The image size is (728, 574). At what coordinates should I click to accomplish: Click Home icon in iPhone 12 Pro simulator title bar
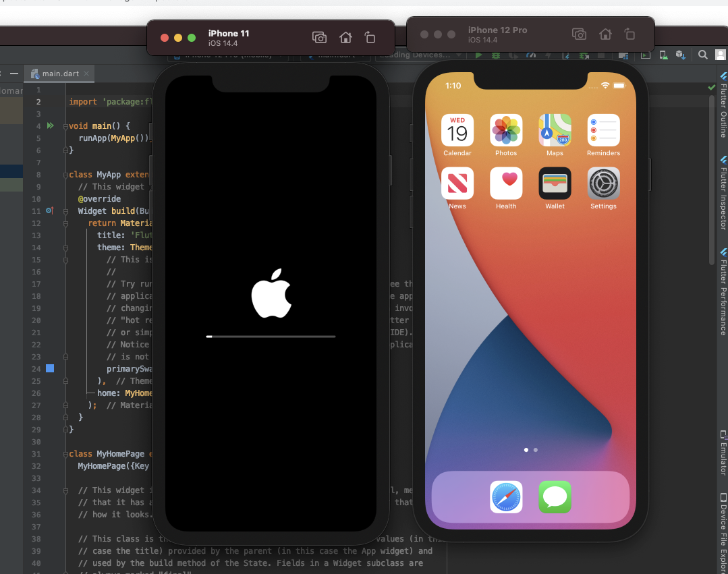(605, 34)
